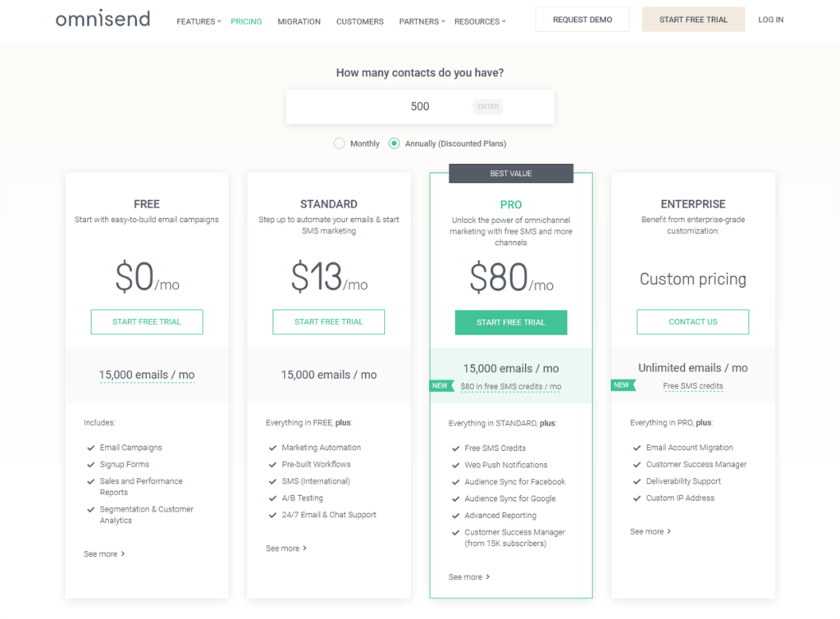Click Pre-built Workflows feature

316,464
